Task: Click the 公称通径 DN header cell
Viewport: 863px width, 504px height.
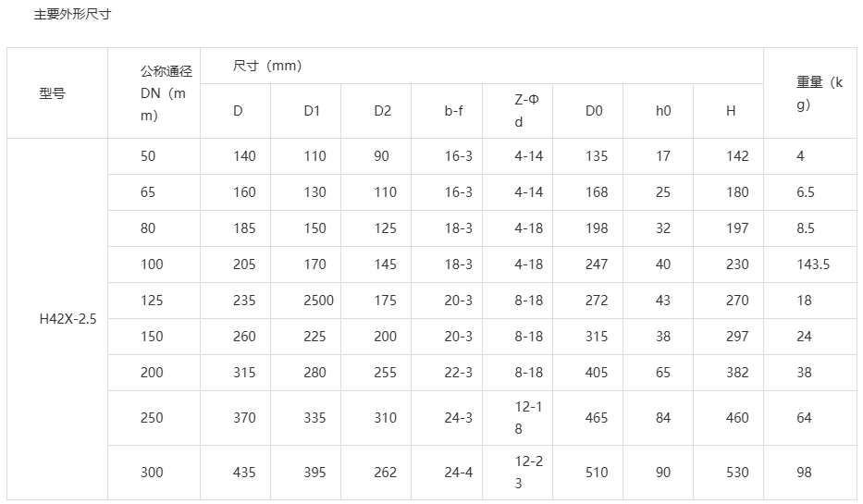Action: 154,93
